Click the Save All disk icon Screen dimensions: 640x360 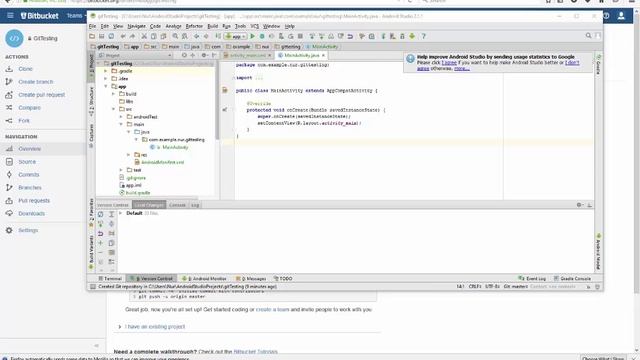click(x=102, y=36)
